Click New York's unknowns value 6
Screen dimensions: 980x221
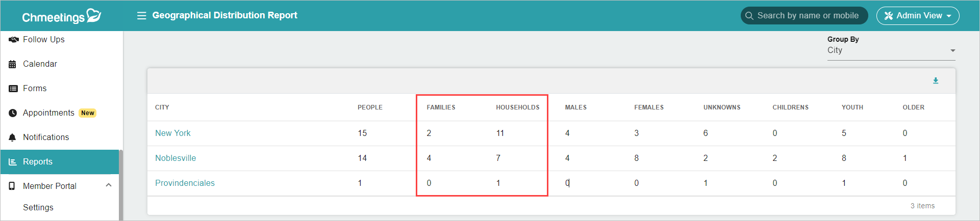click(x=706, y=133)
